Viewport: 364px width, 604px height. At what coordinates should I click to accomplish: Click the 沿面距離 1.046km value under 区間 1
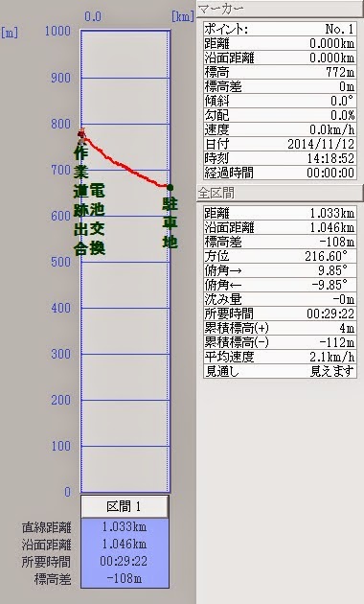[x=125, y=544]
